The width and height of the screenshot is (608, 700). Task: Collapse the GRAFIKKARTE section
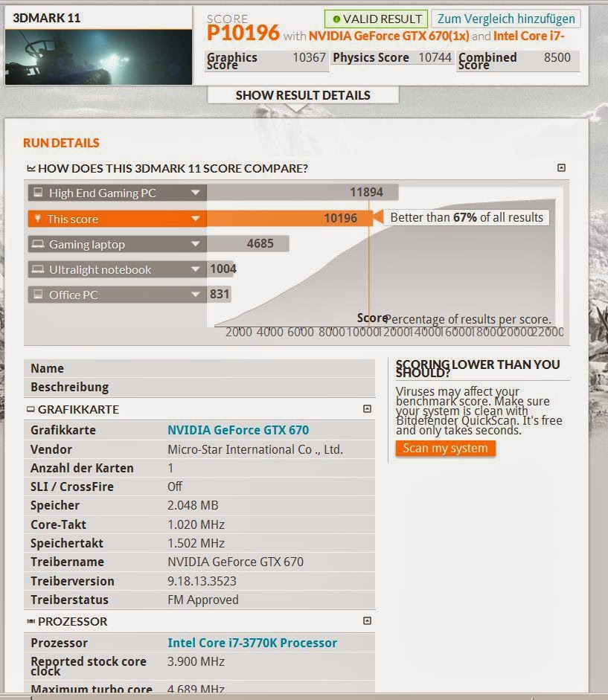point(367,408)
